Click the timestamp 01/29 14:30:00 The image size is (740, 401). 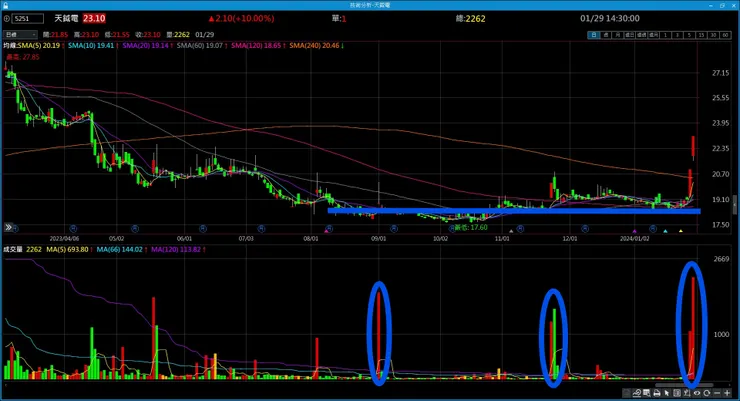pyautogui.click(x=610, y=18)
